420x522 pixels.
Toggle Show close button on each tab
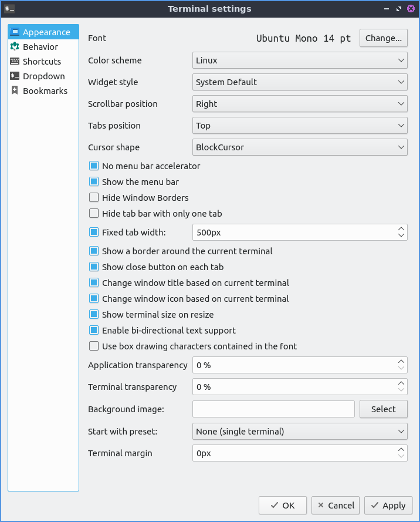coord(94,267)
